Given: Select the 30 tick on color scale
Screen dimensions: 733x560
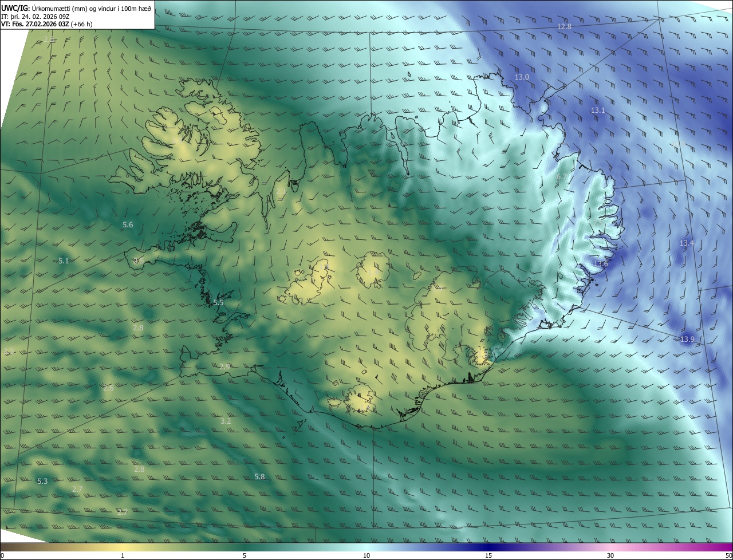Looking at the screenshot, I should point(610,555).
